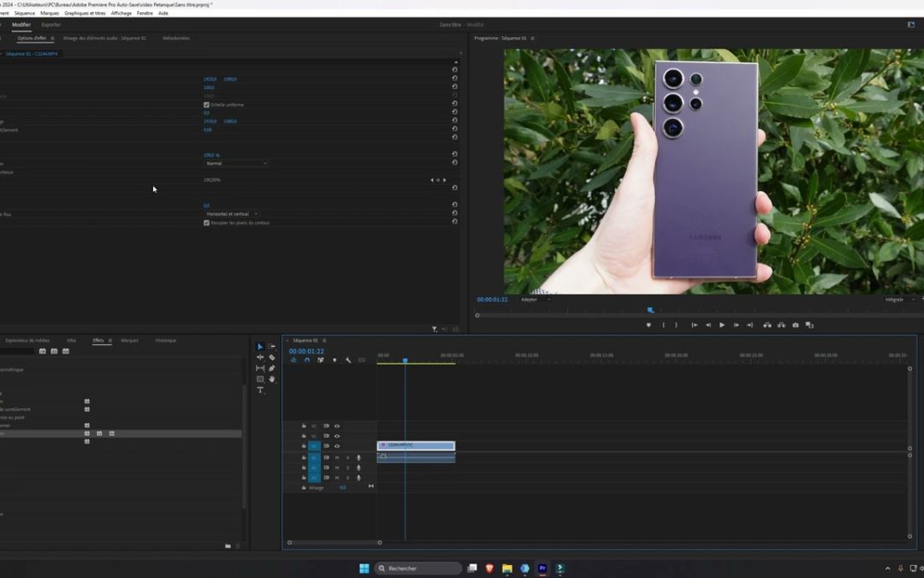924x578 pixels.
Task: Go to next keyframe arrow
Action: pos(444,180)
